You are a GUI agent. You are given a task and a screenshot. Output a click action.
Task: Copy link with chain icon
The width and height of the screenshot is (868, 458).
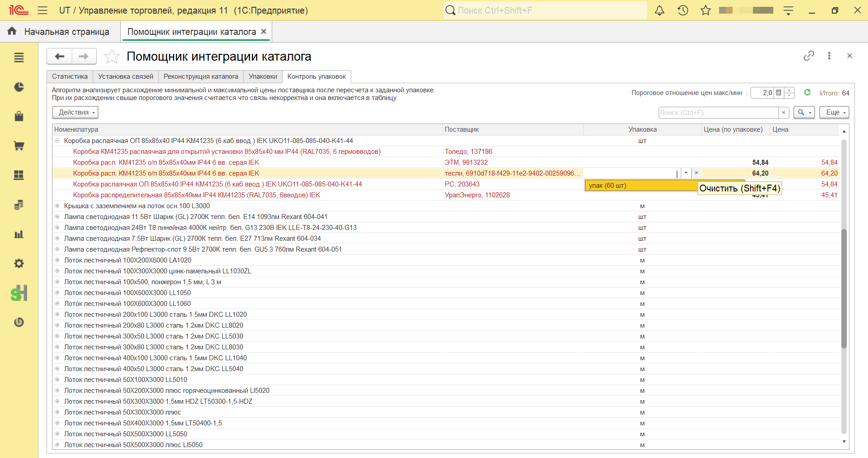click(x=809, y=56)
